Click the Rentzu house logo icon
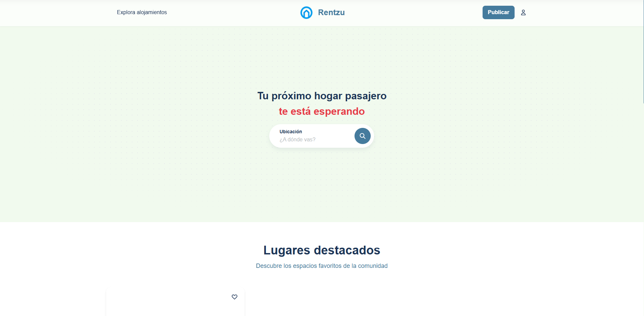 306,12
